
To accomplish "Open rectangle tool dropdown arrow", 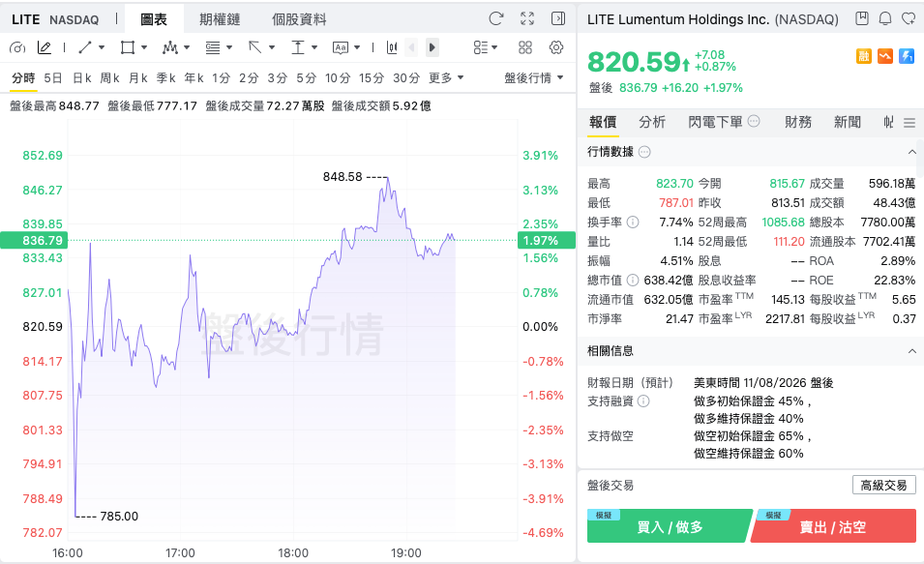I will [144, 47].
